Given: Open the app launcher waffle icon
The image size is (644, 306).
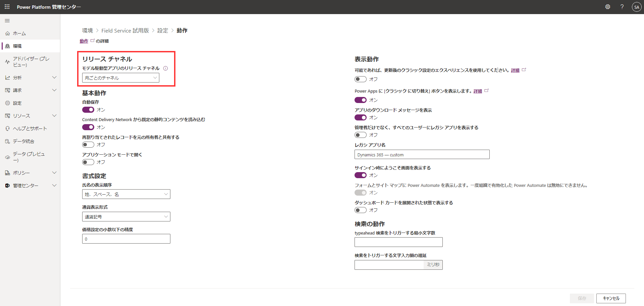Looking at the screenshot, I should [x=7, y=7].
